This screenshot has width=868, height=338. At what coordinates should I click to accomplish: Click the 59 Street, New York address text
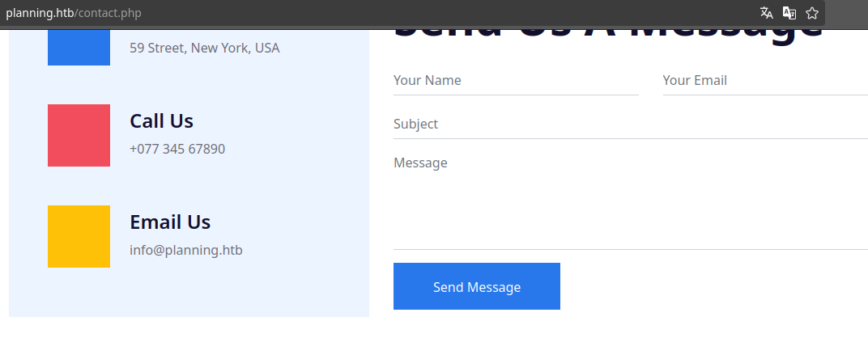205,48
